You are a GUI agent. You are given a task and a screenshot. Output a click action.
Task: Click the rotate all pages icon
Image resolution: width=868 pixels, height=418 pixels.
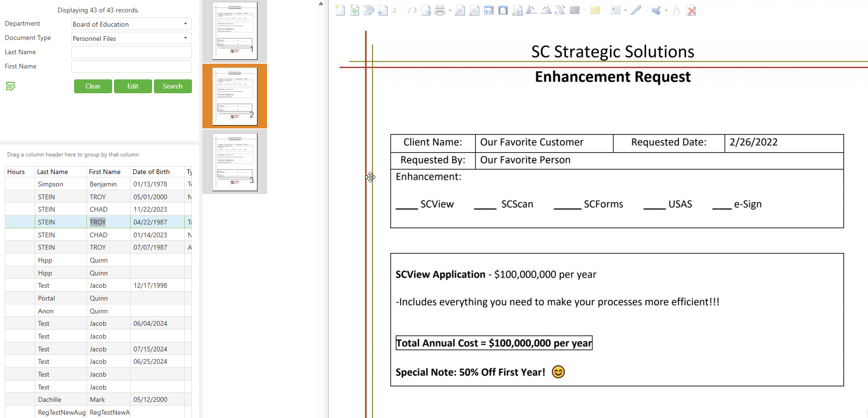click(x=560, y=10)
